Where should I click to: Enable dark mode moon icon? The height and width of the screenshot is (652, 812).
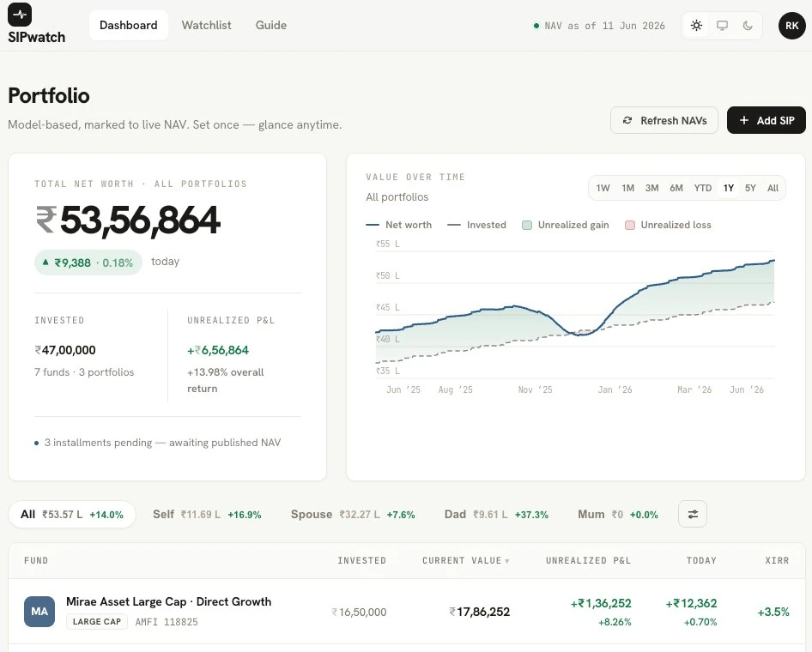(748, 26)
